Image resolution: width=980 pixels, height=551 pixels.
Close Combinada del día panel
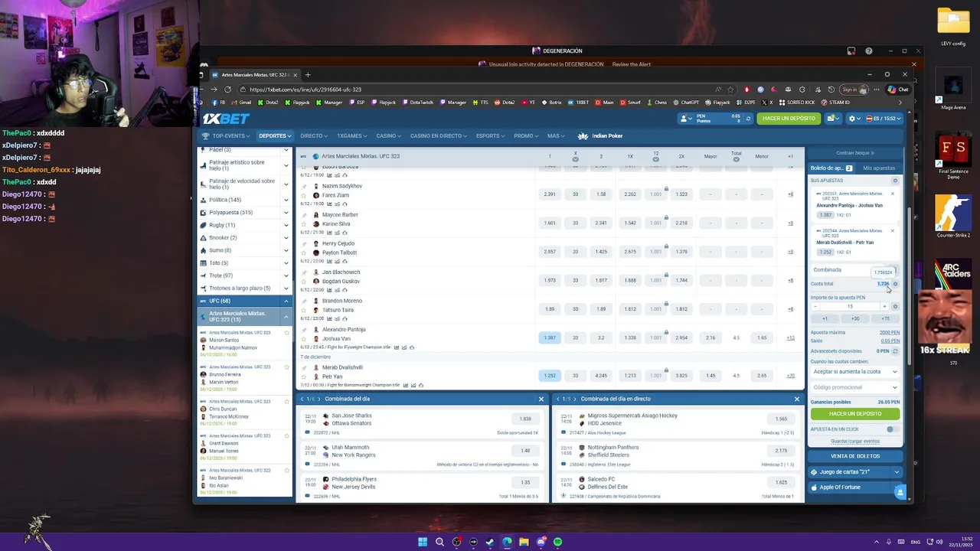pyautogui.click(x=541, y=399)
